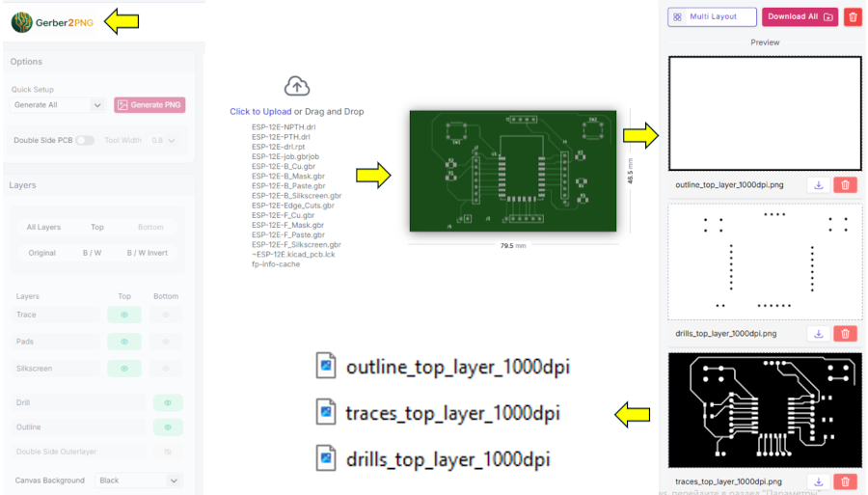Image resolution: width=868 pixels, height=495 pixels.
Task: Select the B / W Invert mode
Action: pos(148,253)
